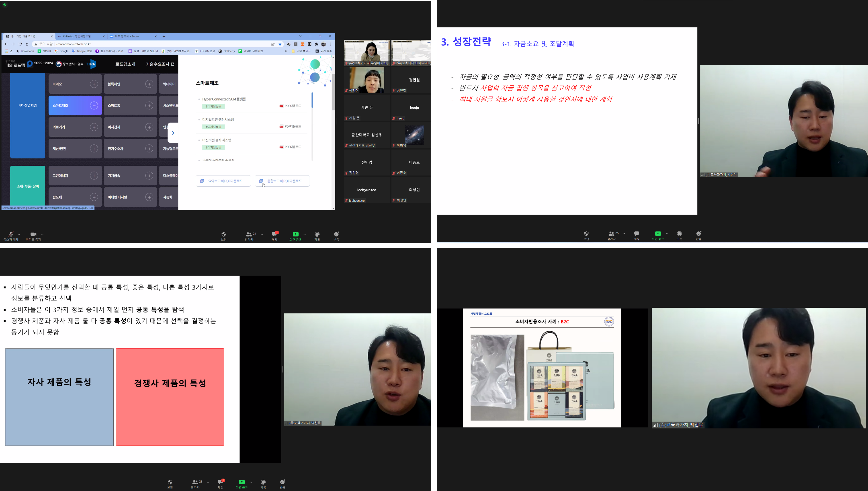The height and width of the screenshot is (491, 868).
Task: Open Reactions (반응) in browser-sharing Zoom window
Action: tap(336, 236)
